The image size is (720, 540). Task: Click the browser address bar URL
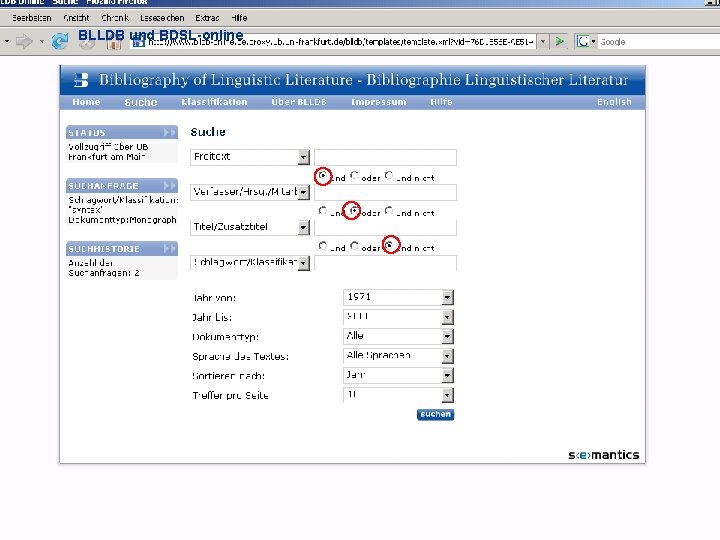click(340, 42)
